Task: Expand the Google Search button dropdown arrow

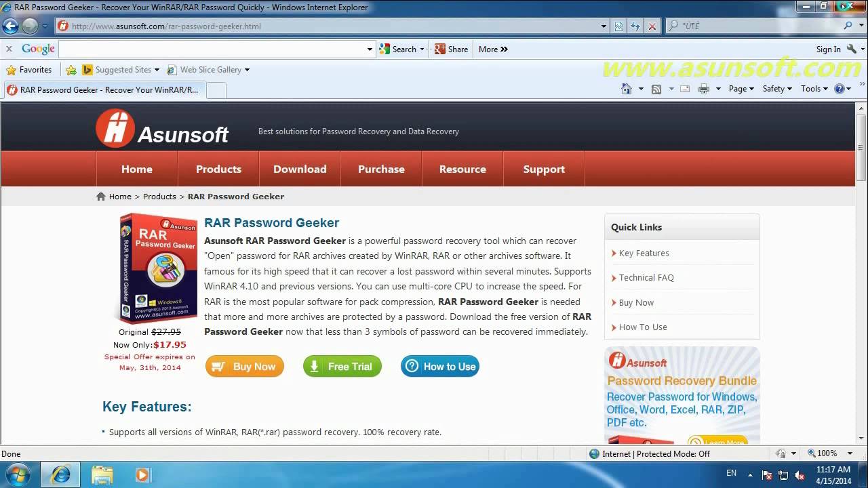Action: [422, 49]
